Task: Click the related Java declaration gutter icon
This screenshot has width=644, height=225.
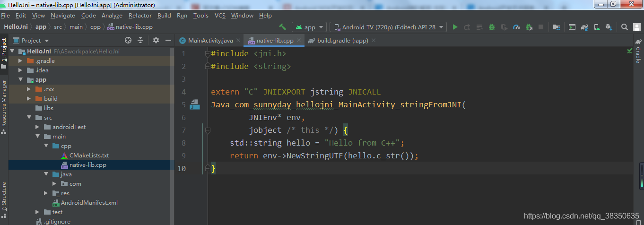Action: click(x=195, y=104)
